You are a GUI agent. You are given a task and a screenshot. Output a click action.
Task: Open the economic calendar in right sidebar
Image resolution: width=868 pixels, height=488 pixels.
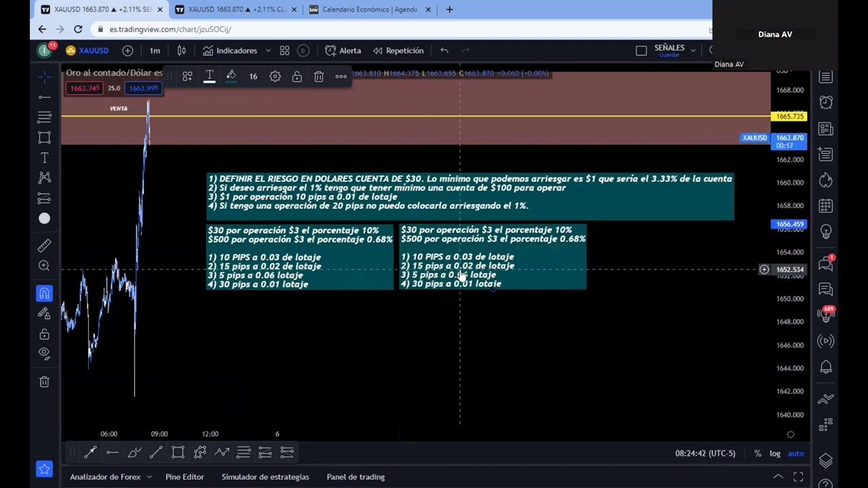(826, 207)
